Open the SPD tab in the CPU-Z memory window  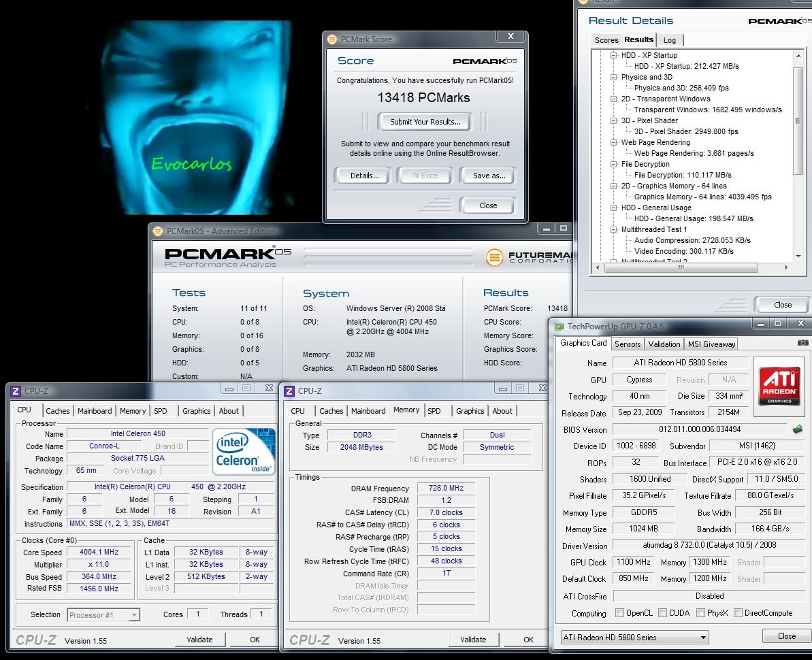pyautogui.click(x=434, y=411)
